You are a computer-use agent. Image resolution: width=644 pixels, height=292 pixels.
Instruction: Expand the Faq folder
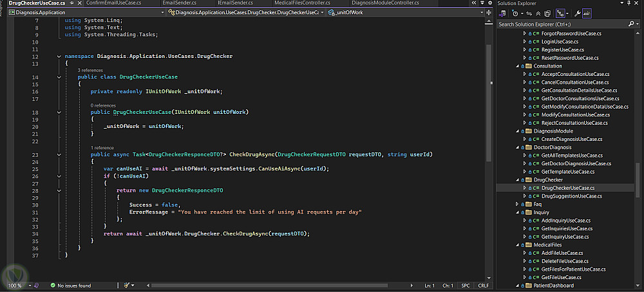(518, 204)
